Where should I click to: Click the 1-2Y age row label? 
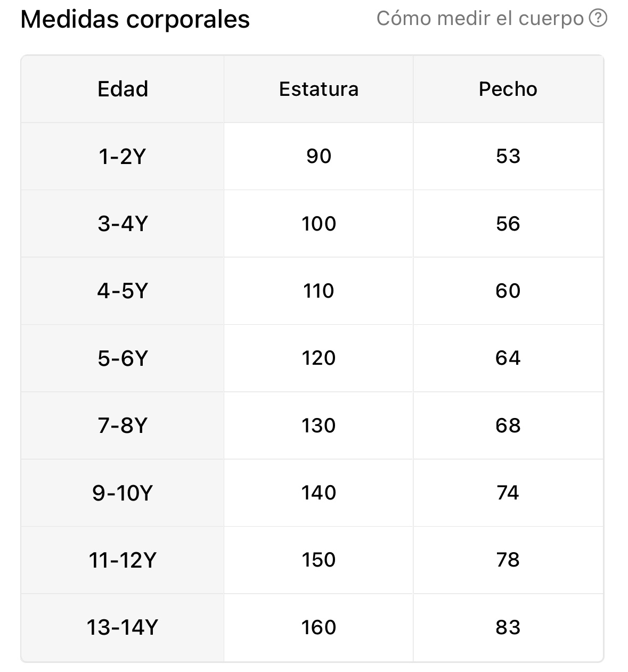123,157
